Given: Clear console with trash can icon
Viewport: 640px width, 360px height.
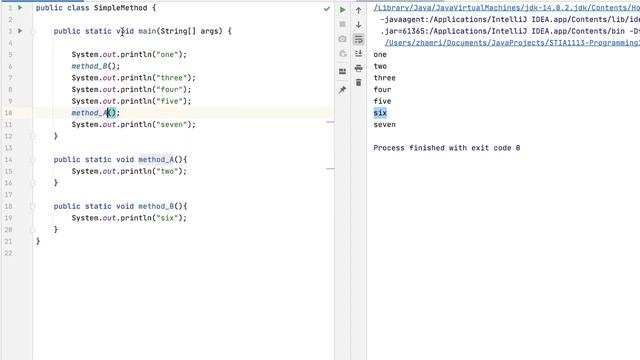Looking at the screenshot, I should tap(358, 82).
